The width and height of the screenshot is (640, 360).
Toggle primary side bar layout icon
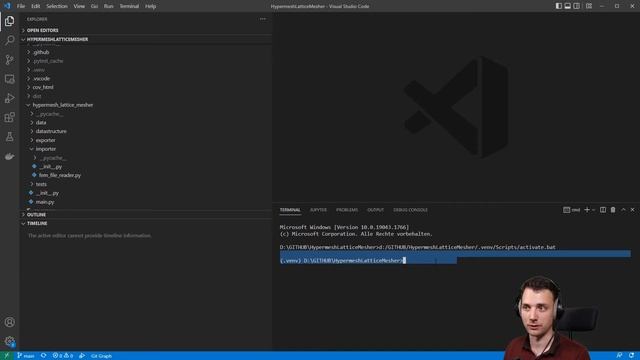point(559,6)
